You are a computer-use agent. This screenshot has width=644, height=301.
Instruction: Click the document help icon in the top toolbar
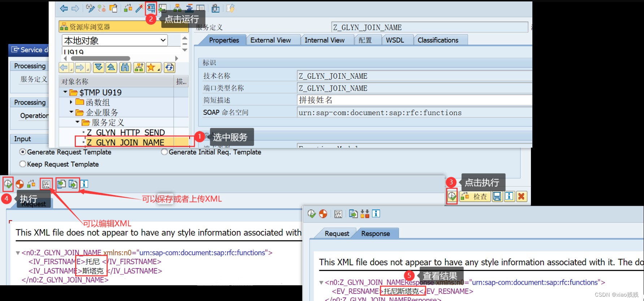pos(230,8)
